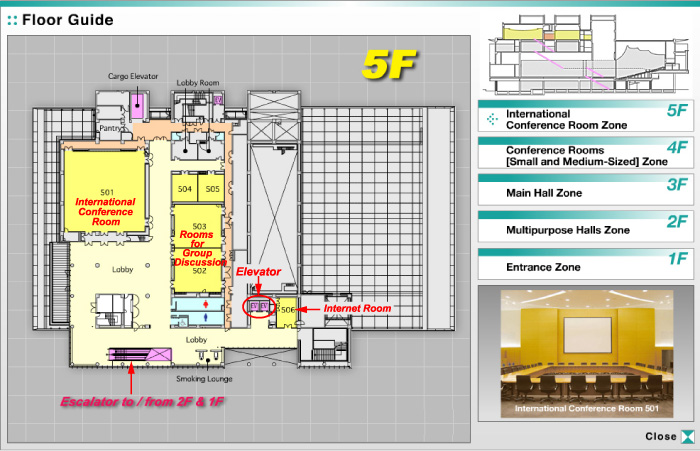Click the EV elevator icons
The width and height of the screenshot is (700, 451).
point(259,306)
